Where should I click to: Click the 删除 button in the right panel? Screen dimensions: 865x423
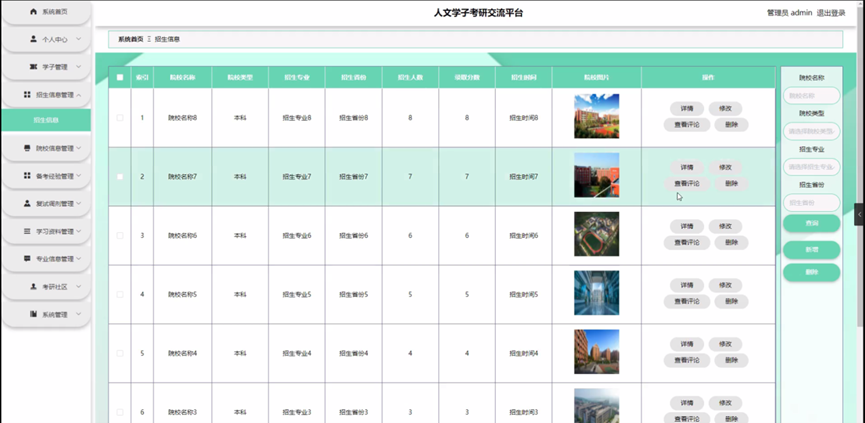click(811, 272)
